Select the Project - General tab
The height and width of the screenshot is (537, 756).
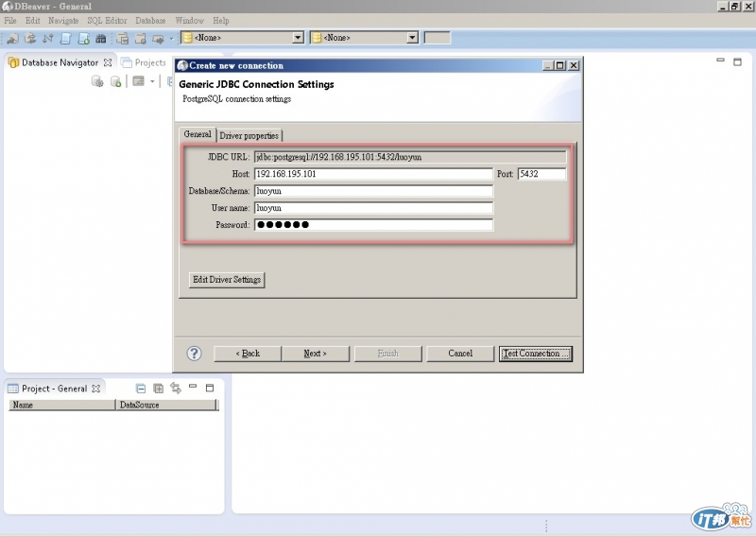[x=54, y=389]
